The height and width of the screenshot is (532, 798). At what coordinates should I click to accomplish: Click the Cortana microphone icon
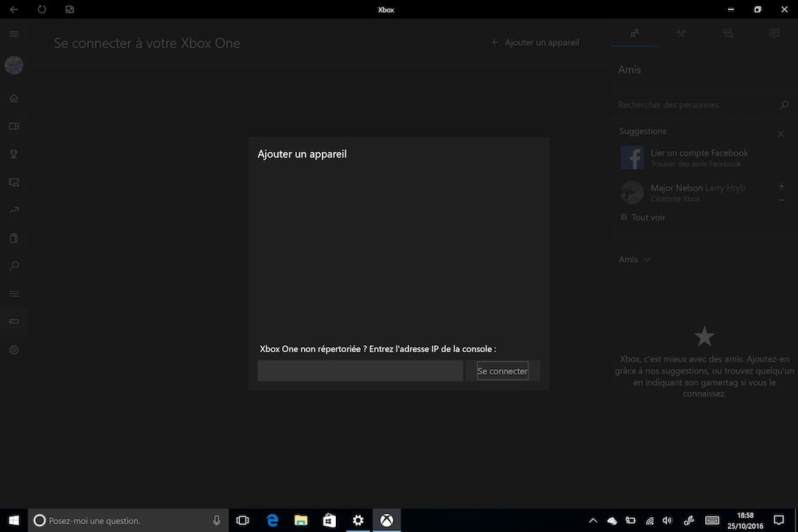[217, 520]
